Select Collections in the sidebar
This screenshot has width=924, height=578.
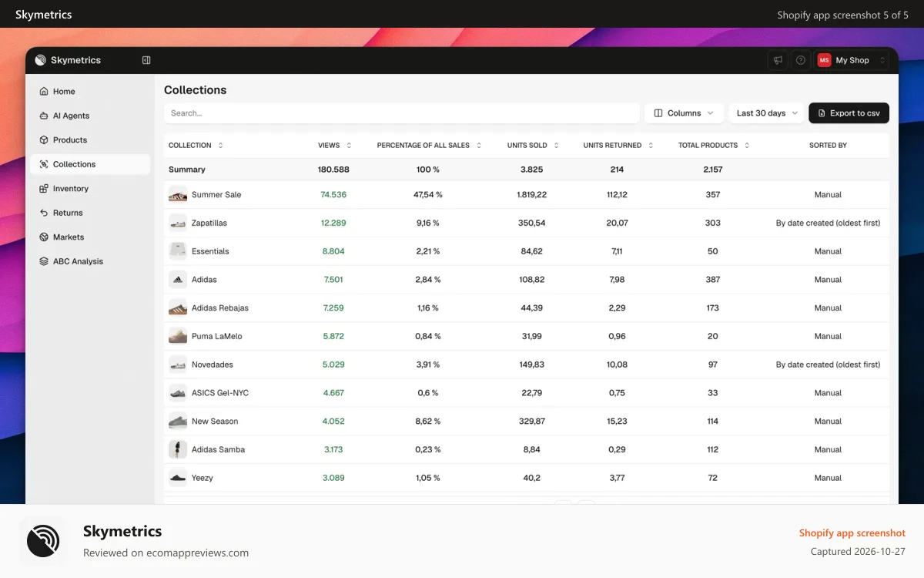[x=90, y=164]
